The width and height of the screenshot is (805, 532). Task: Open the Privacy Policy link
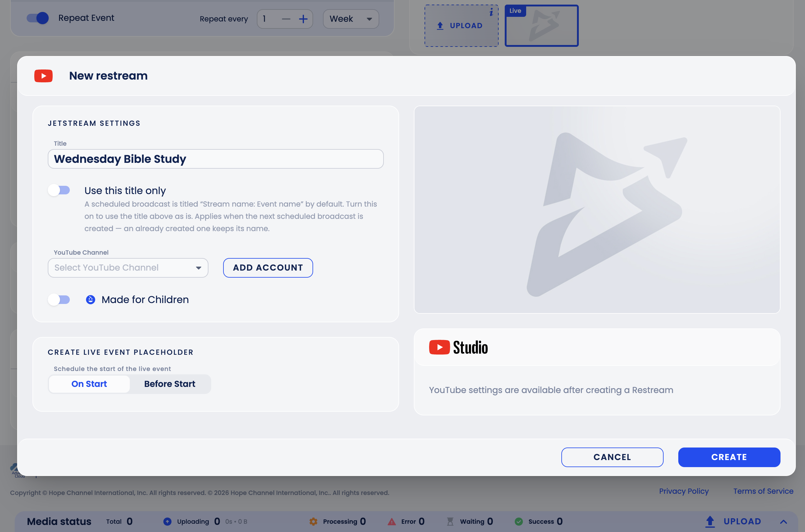pyautogui.click(x=683, y=491)
